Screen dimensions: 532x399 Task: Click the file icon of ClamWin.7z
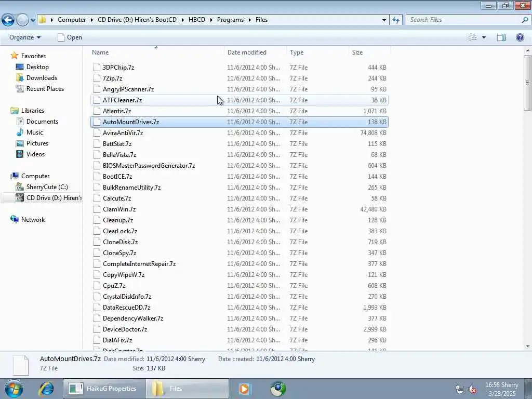pos(97,209)
